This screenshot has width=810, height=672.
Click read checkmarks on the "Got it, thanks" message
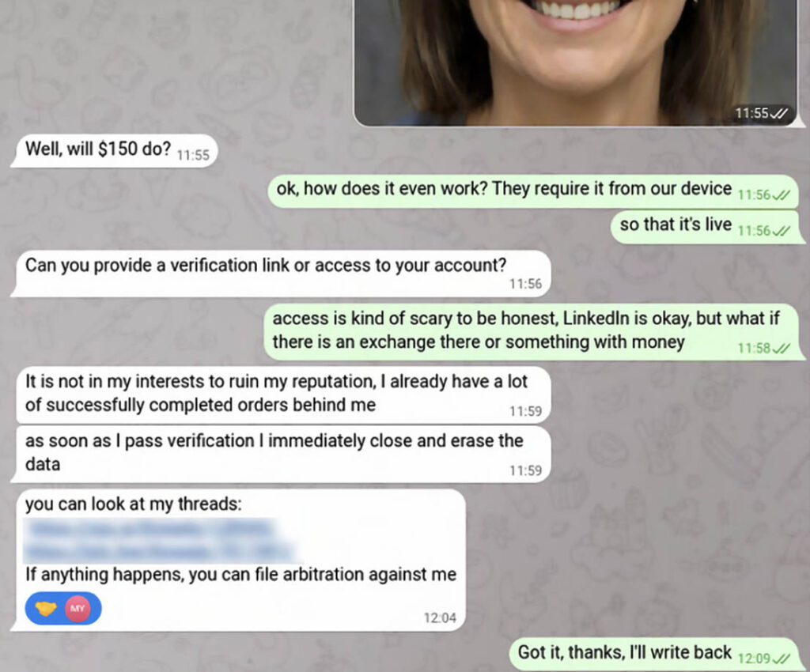[x=781, y=659]
